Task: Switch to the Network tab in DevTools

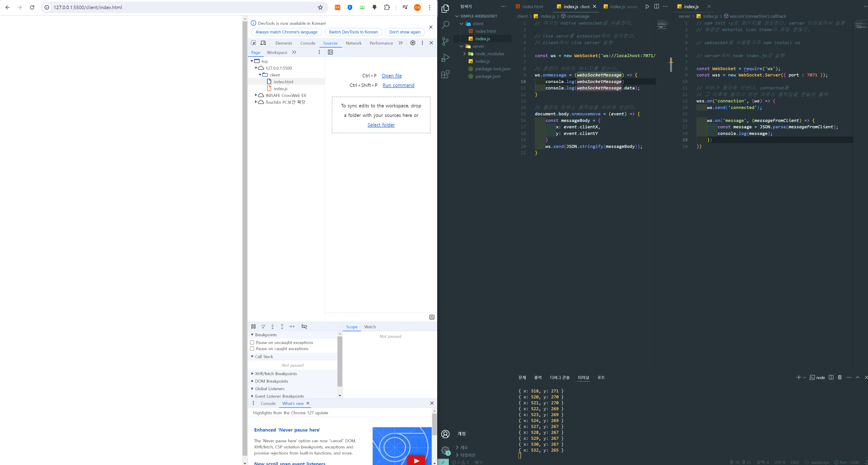Action: pyautogui.click(x=353, y=43)
